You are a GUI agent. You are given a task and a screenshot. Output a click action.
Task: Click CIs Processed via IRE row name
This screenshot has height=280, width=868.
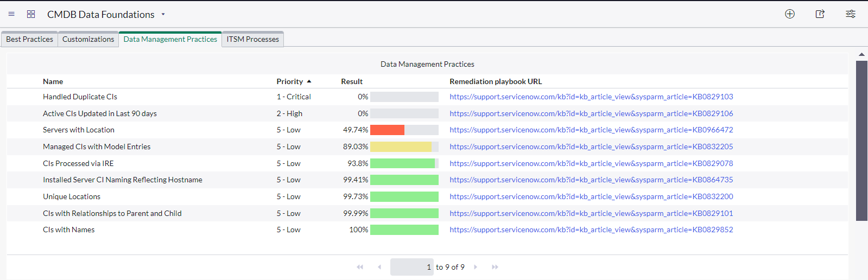(78, 163)
